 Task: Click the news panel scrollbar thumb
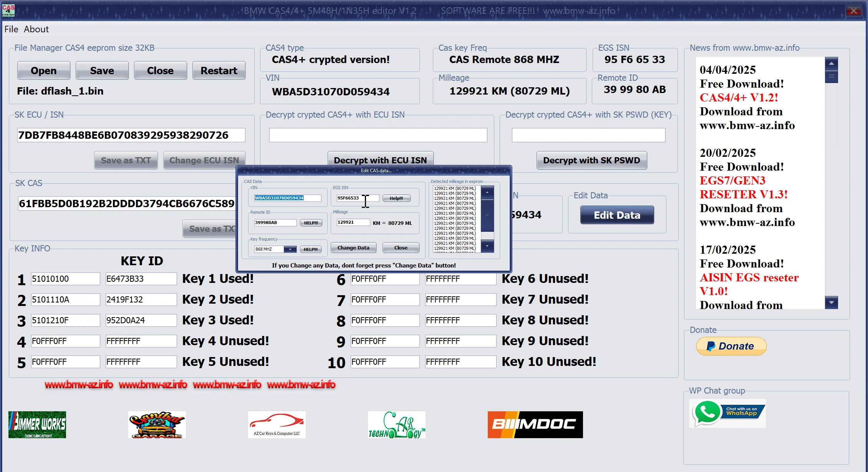(831, 76)
